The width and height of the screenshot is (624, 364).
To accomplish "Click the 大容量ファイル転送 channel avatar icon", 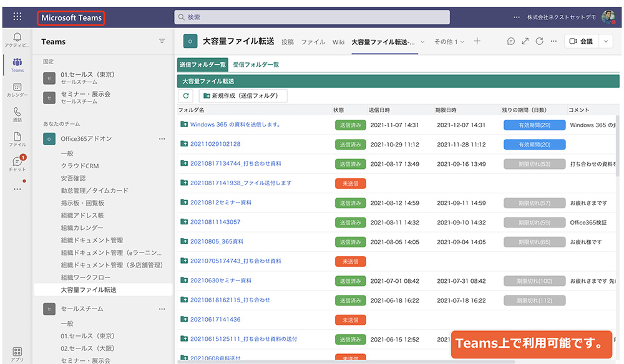I will tap(190, 41).
